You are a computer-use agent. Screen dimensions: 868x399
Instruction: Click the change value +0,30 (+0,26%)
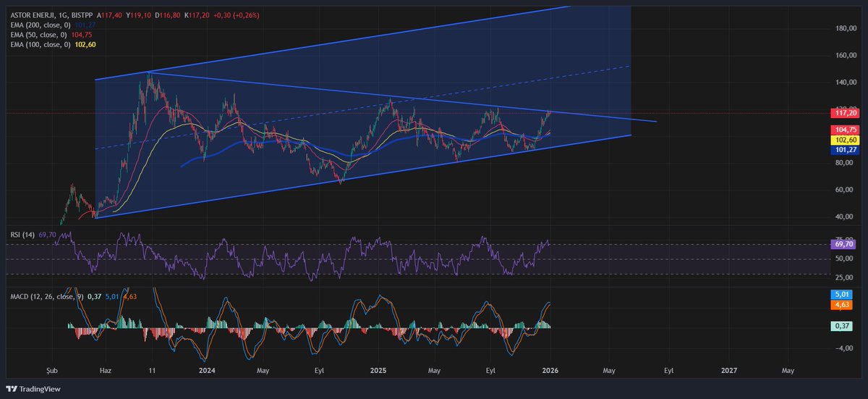click(236, 14)
